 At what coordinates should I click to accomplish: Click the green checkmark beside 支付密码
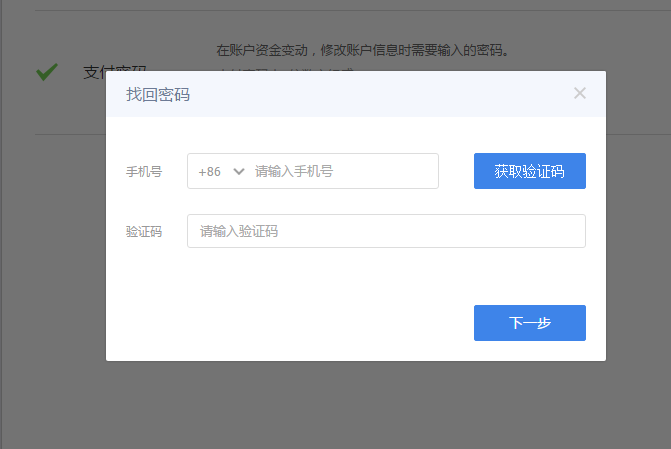(x=46, y=72)
